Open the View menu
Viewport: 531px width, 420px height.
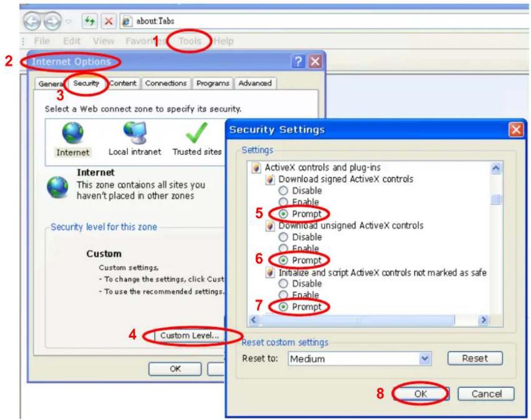click(103, 41)
